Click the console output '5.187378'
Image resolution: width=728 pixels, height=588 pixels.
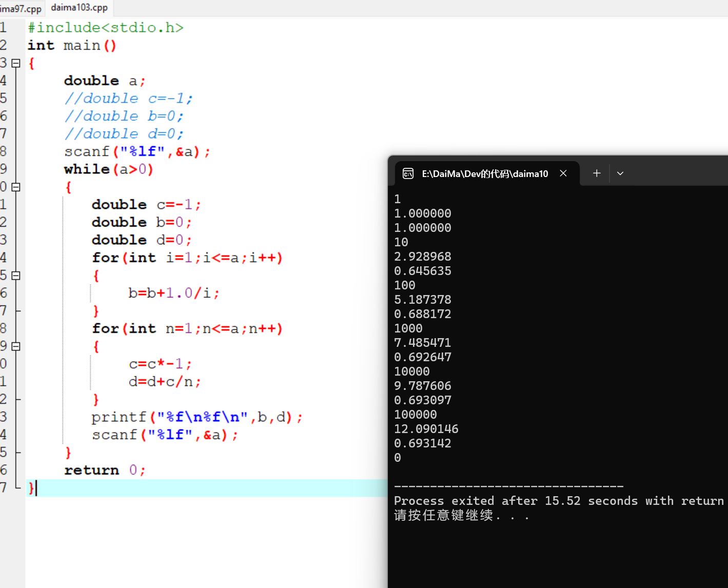point(423,300)
